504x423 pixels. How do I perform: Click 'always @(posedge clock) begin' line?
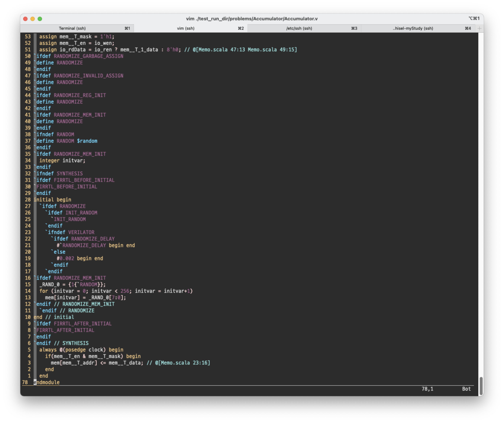81,350
